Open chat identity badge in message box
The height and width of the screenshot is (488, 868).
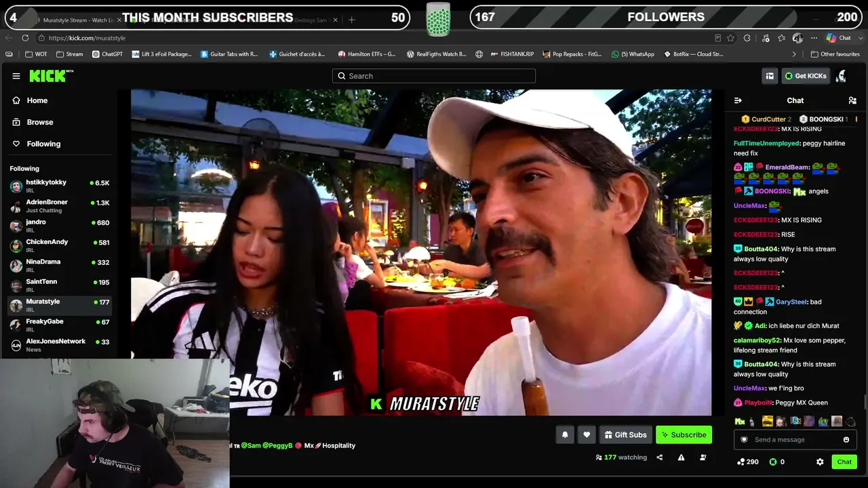(744, 440)
